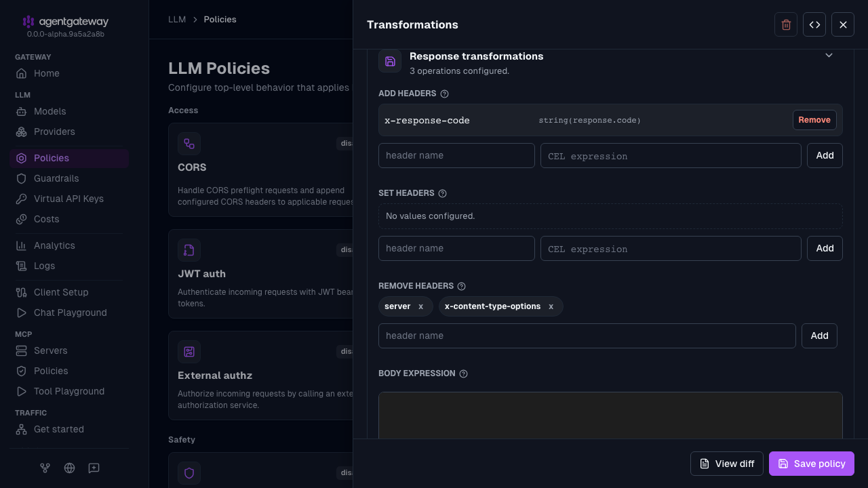The image size is (868, 488).
Task: Open Guardrails in the sidebar
Action: (69, 178)
